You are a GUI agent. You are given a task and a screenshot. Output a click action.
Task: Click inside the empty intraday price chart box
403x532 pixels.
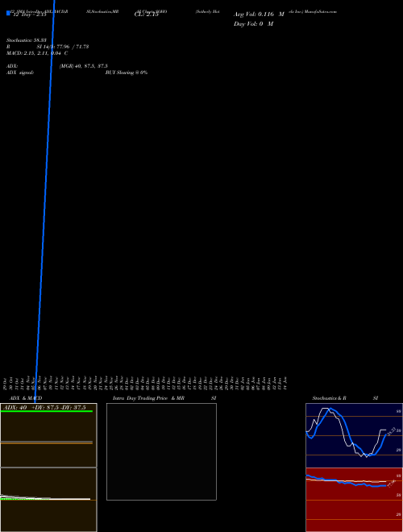[x=161, y=451]
